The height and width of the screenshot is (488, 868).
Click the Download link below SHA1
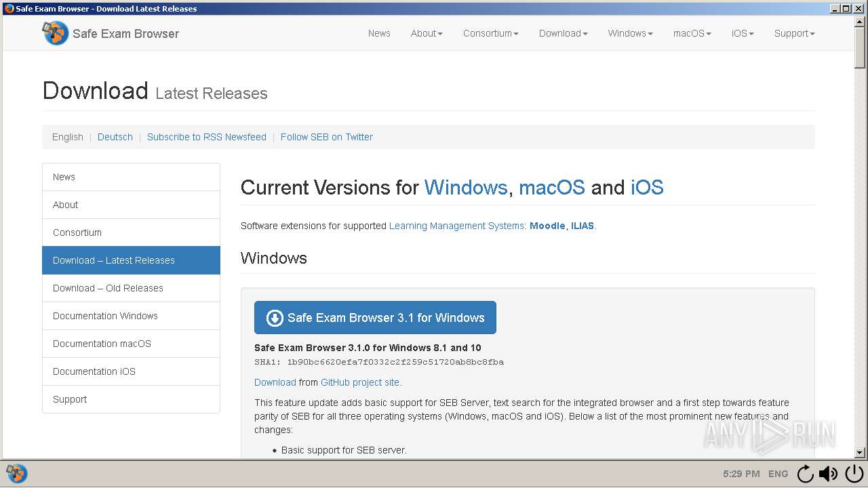(275, 382)
